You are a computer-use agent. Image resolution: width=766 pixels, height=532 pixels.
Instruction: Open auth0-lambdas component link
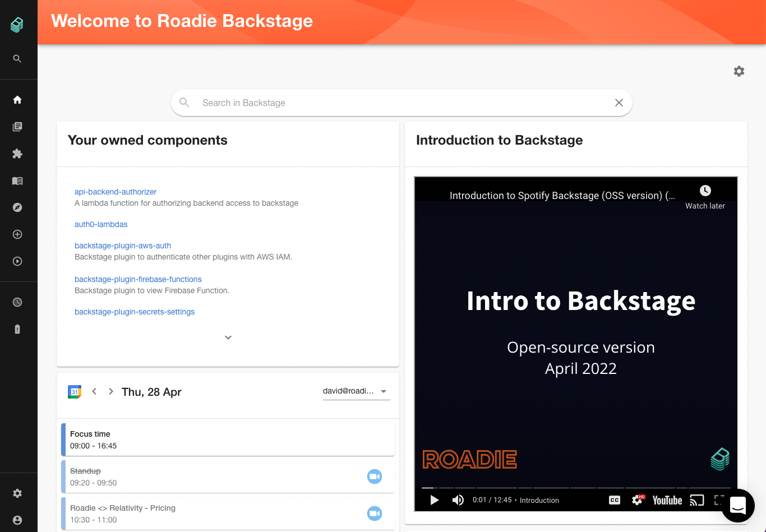(101, 224)
